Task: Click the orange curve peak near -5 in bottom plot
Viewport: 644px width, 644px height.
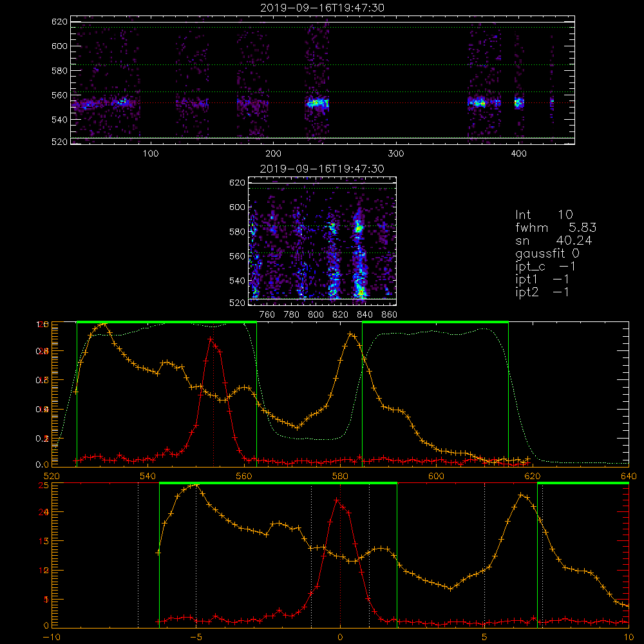Action: point(196,485)
